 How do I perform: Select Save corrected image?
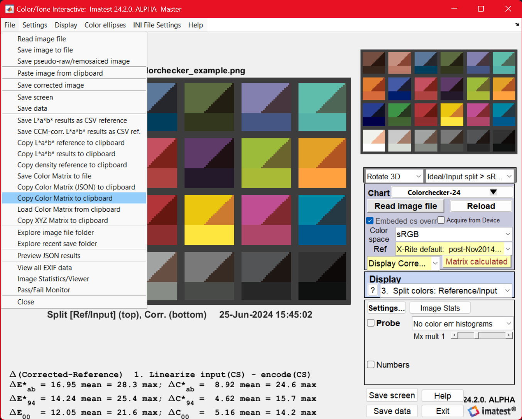74,85
